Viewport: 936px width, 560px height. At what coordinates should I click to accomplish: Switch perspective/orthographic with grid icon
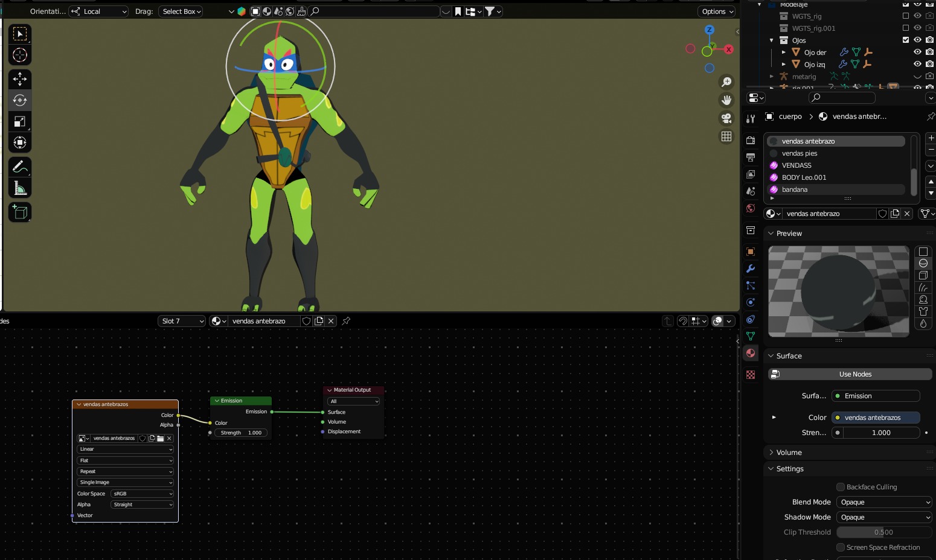pos(726,136)
